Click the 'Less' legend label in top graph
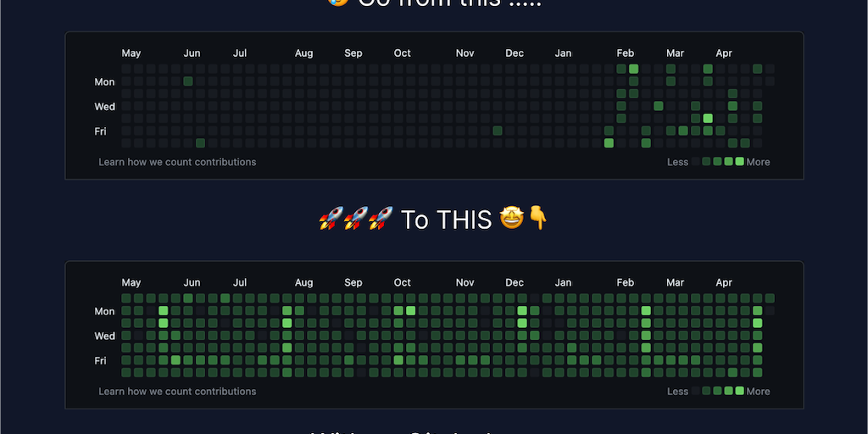This screenshot has height=434, width=868. 677,162
